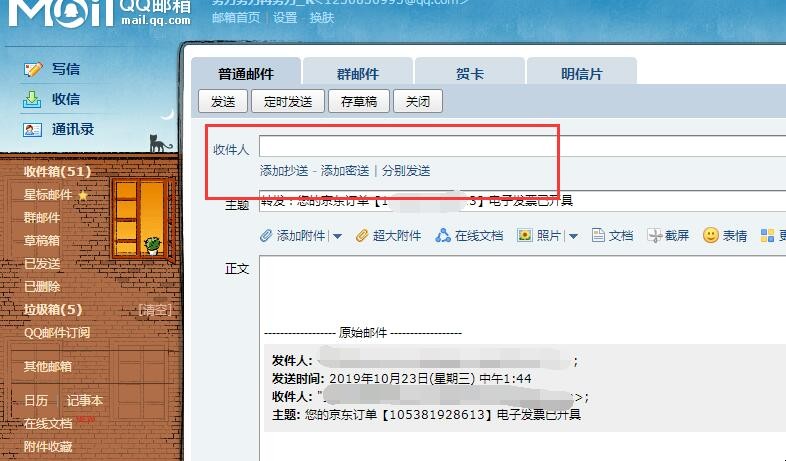Click the 照片 photo icon
786x461 pixels.
coord(524,236)
